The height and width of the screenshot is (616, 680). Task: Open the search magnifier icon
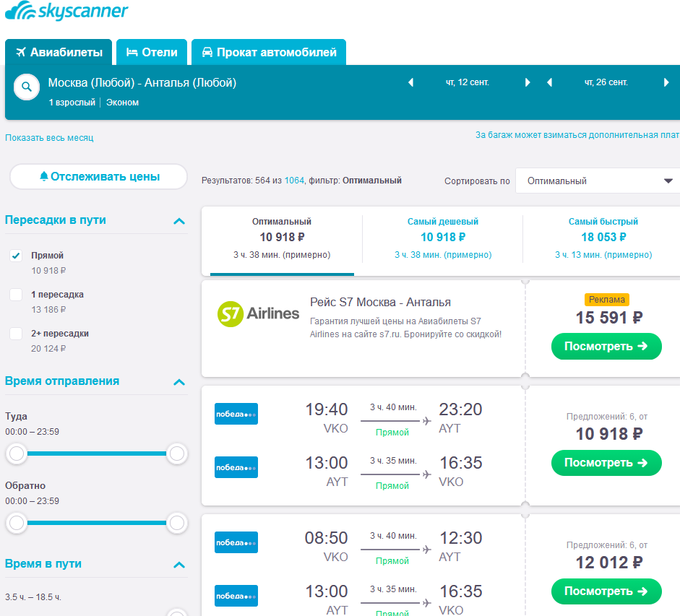27,87
